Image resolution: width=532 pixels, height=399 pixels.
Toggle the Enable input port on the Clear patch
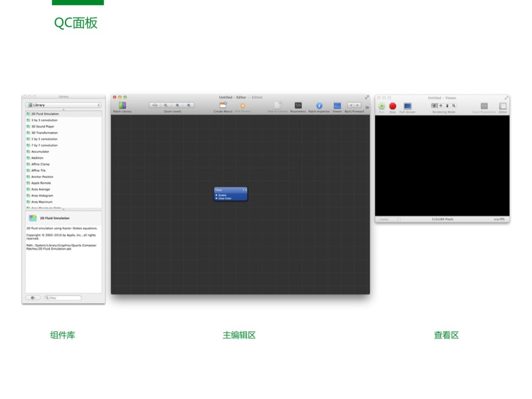[x=217, y=195]
